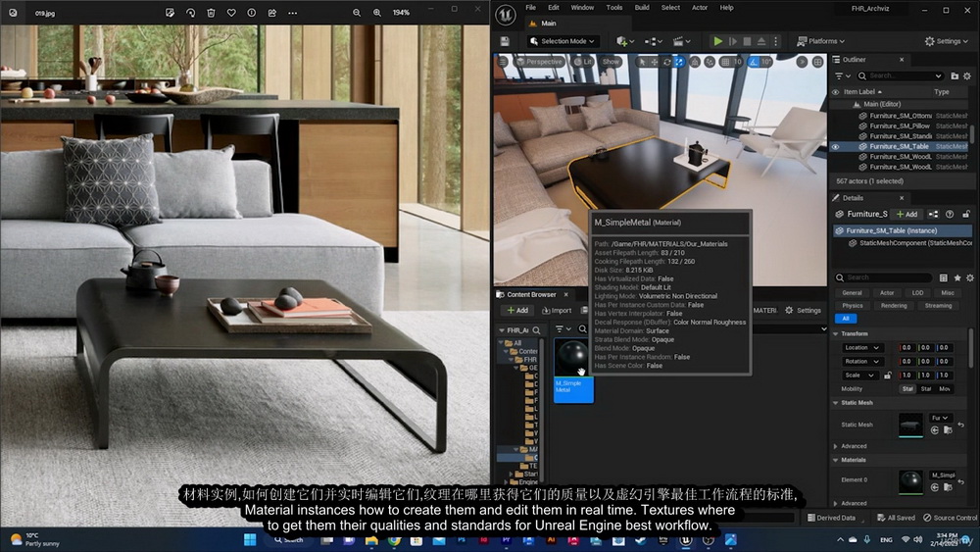Start Play in editor
Viewport: 980px width, 552px height.
point(718,41)
